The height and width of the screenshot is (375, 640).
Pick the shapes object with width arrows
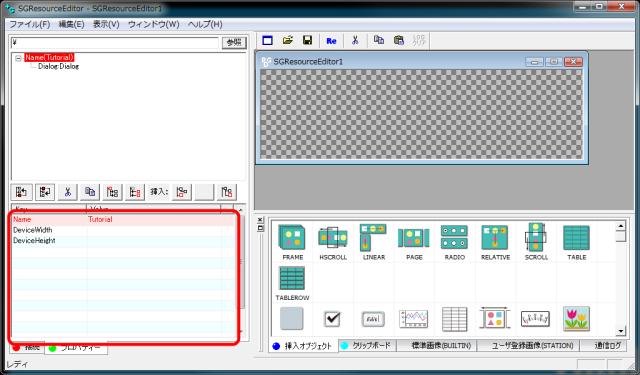[495, 318]
